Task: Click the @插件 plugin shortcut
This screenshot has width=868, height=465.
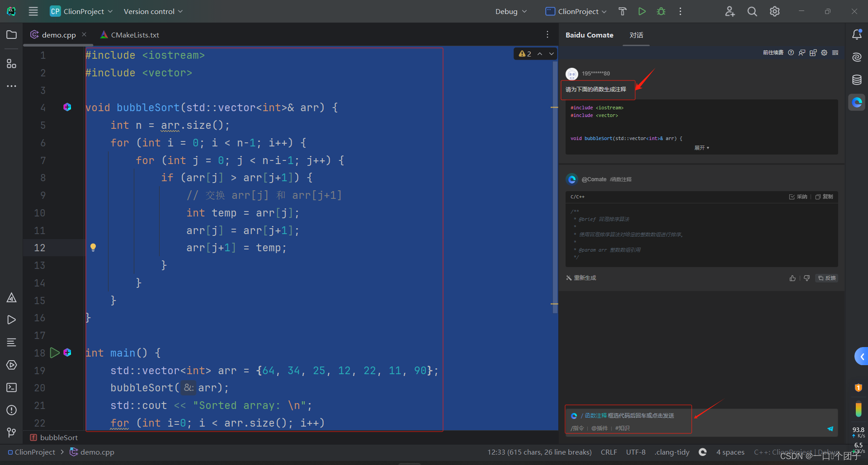Action: (599, 428)
